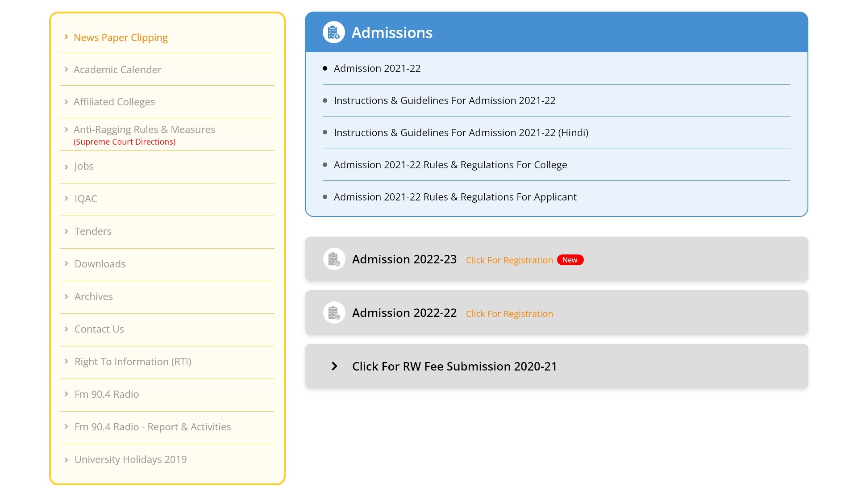The image size is (857, 504).
Task: Click the arrow icon beside Downloads
Action: pyautogui.click(x=66, y=263)
